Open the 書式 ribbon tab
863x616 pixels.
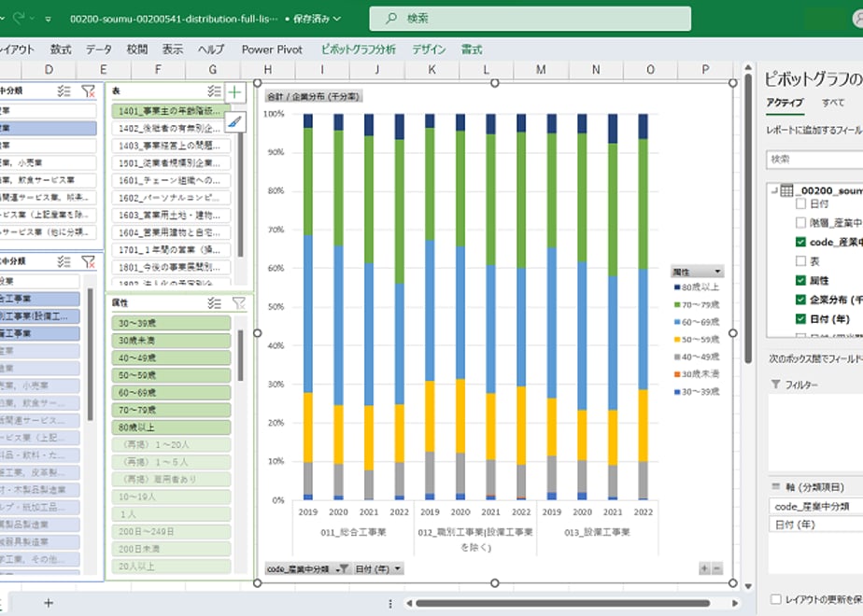472,49
